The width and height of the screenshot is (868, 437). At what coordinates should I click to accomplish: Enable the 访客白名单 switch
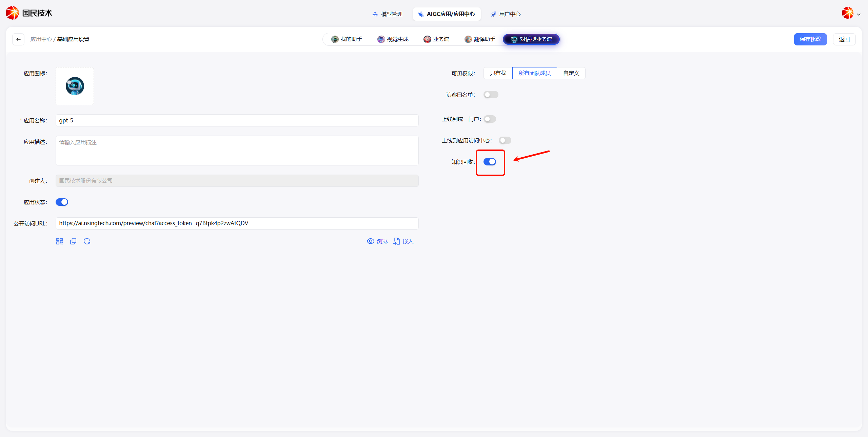pyautogui.click(x=491, y=95)
